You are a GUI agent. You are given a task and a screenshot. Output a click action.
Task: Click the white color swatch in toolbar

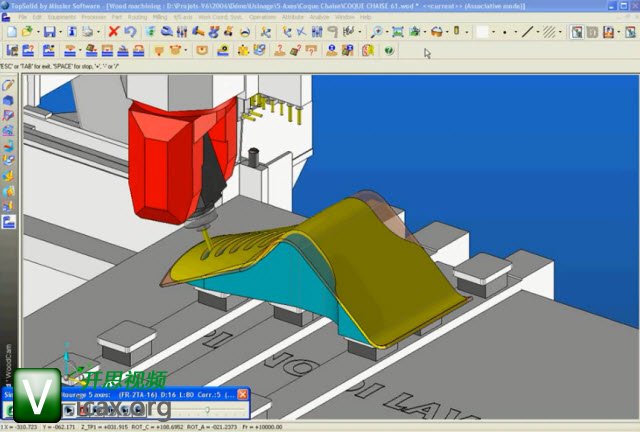click(482, 32)
